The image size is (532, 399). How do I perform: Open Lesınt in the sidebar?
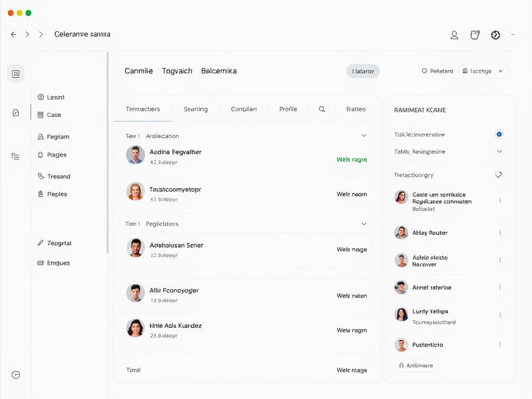[51, 97]
